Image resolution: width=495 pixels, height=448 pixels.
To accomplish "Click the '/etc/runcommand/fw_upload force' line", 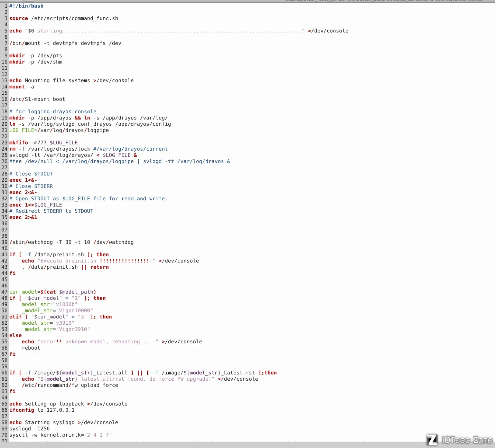I will tap(70, 385).
